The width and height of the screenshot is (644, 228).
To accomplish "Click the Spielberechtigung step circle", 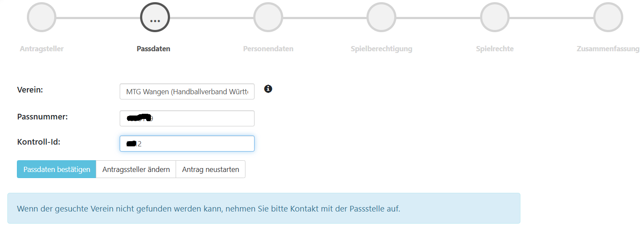I will (381, 18).
